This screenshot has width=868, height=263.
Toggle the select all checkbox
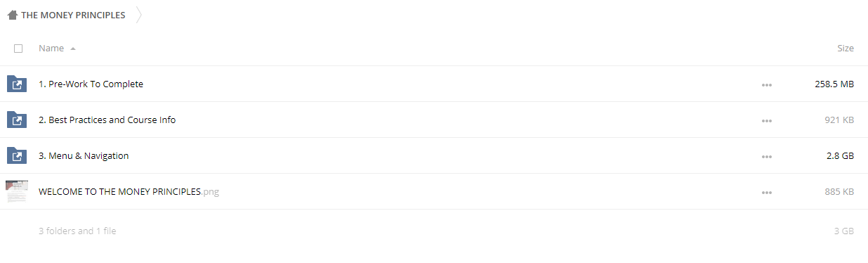18,49
